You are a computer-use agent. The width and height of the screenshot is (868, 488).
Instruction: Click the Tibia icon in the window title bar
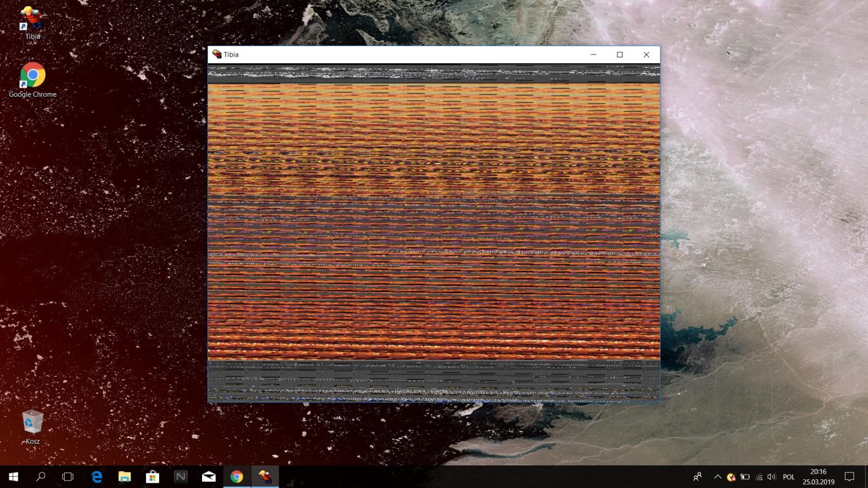217,54
